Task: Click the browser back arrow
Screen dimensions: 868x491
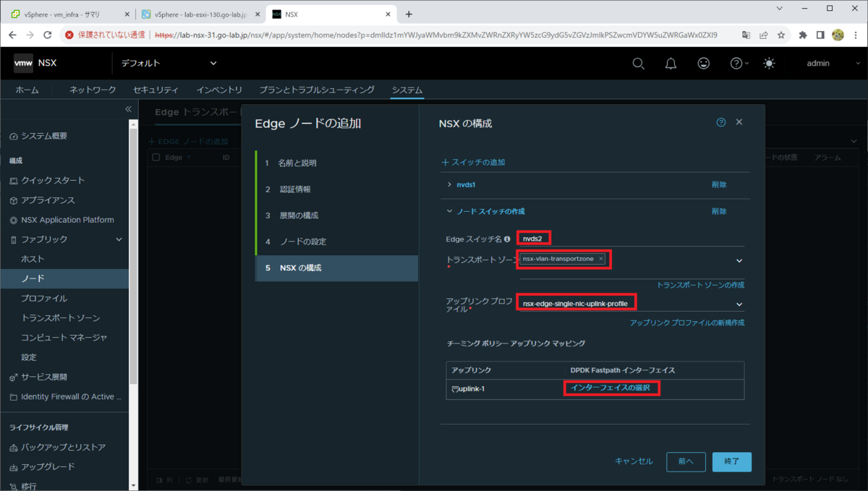Action: tap(12, 35)
